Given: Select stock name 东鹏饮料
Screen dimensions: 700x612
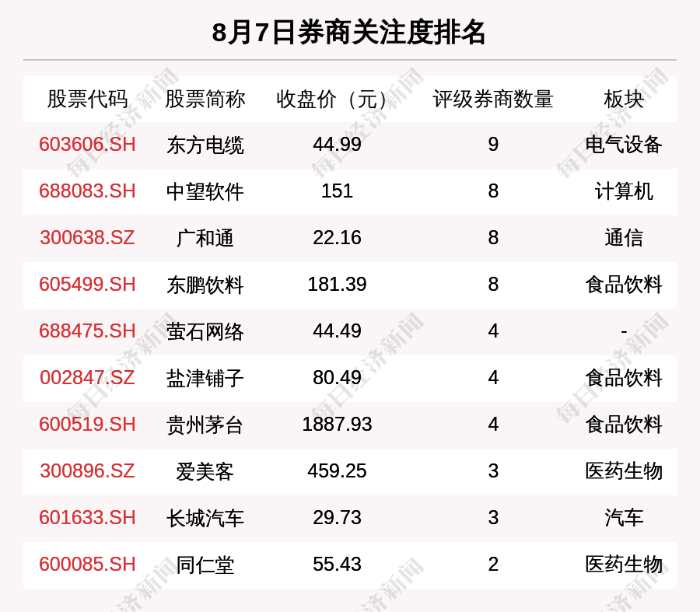Looking at the screenshot, I should 205,285.
